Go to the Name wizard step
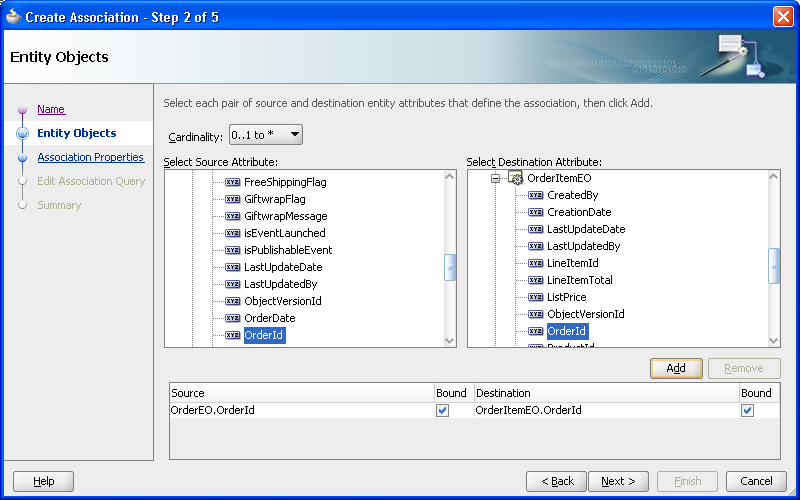The width and height of the screenshot is (800, 500). (x=51, y=109)
